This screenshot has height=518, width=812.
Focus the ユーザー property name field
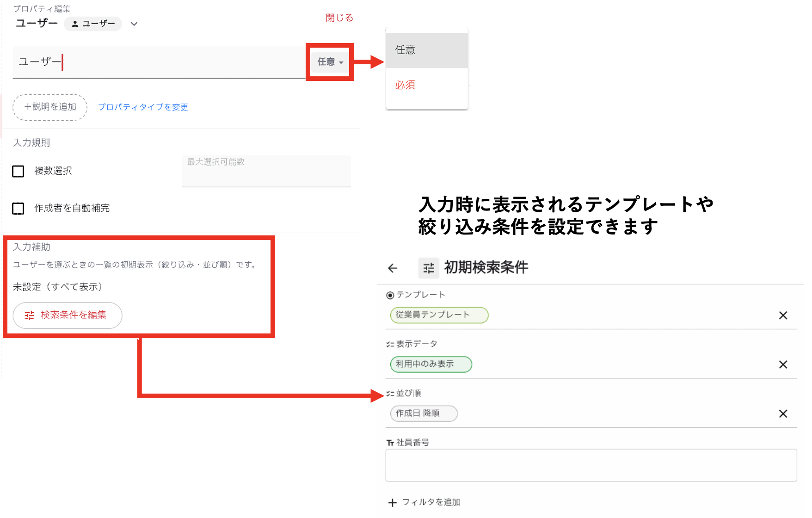tap(159, 62)
